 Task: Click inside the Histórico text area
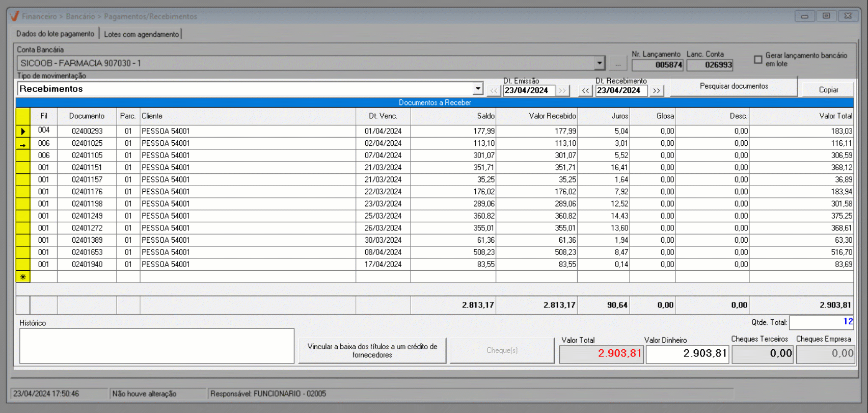point(157,346)
